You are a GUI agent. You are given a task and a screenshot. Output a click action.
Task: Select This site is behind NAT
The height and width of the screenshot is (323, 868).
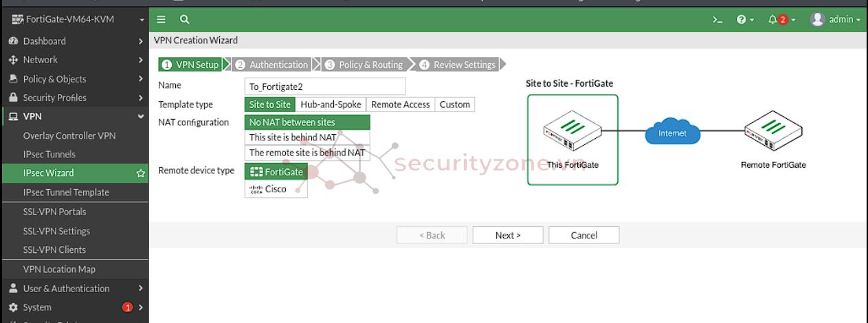(307, 137)
